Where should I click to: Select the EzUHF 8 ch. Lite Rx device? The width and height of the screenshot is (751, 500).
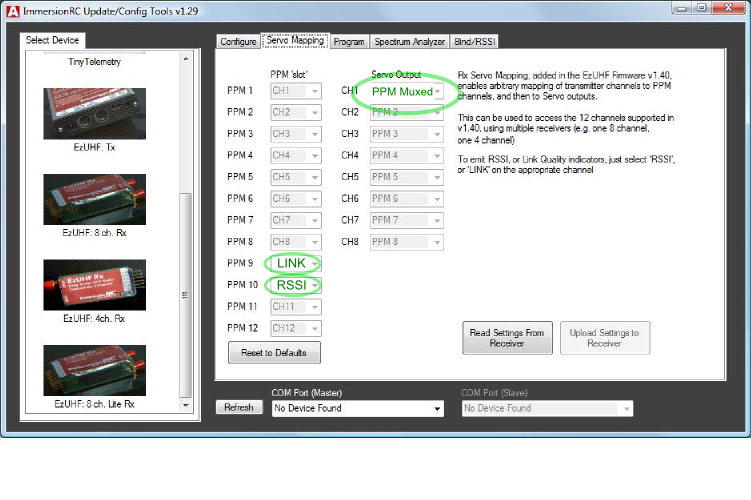(94, 369)
